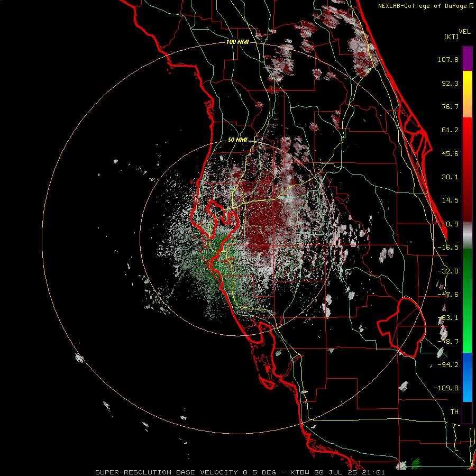
Task: Select the -16.5 velocity scale value
Action: tap(448, 248)
